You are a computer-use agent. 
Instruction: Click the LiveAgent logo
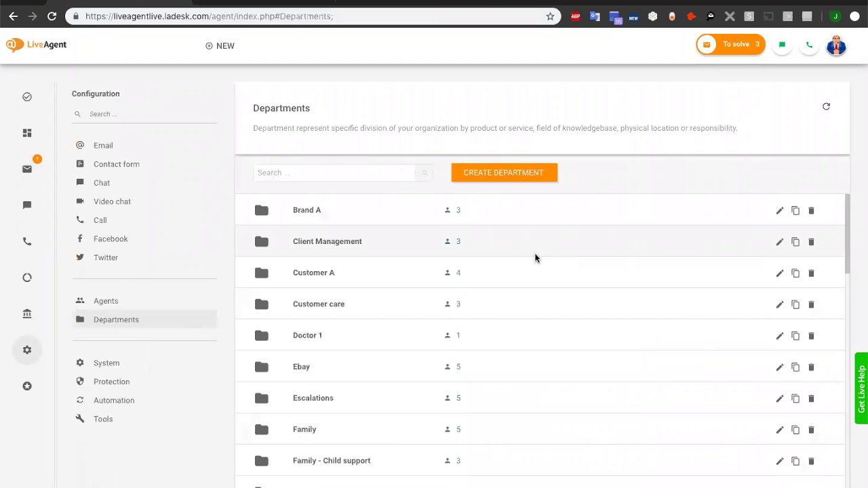click(37, 45)
